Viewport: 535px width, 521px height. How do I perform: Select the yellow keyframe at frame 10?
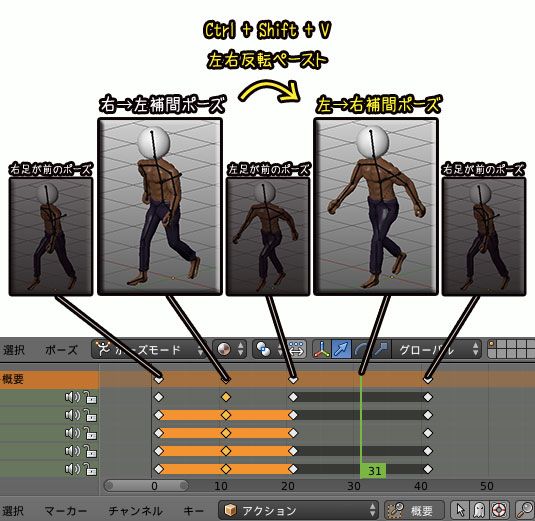click(226, 397)
